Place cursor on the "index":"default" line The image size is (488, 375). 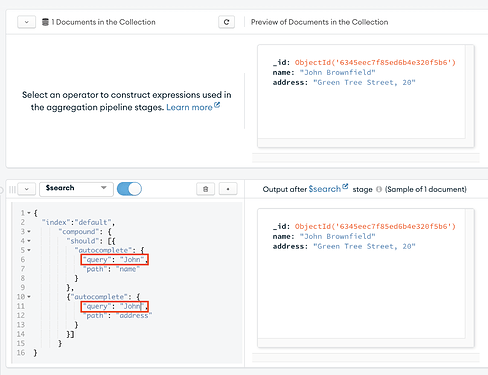[78, 222]
